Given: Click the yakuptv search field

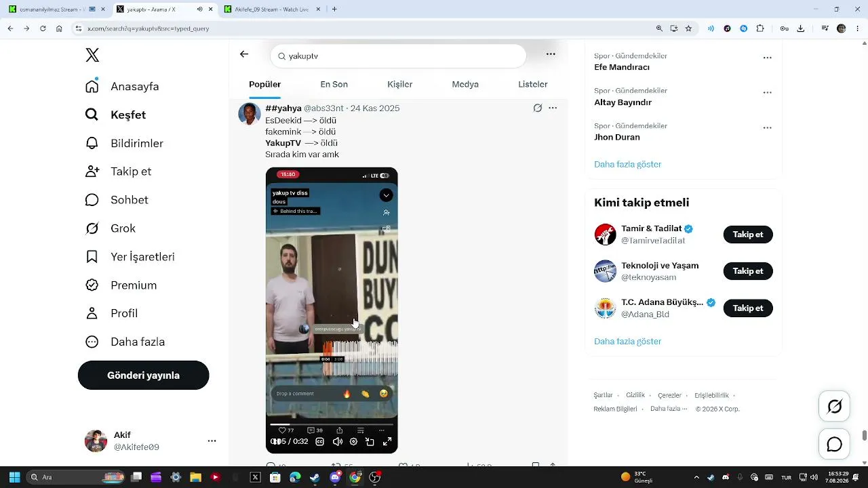Looking at the screenshot, I should [x=398, y=56].
